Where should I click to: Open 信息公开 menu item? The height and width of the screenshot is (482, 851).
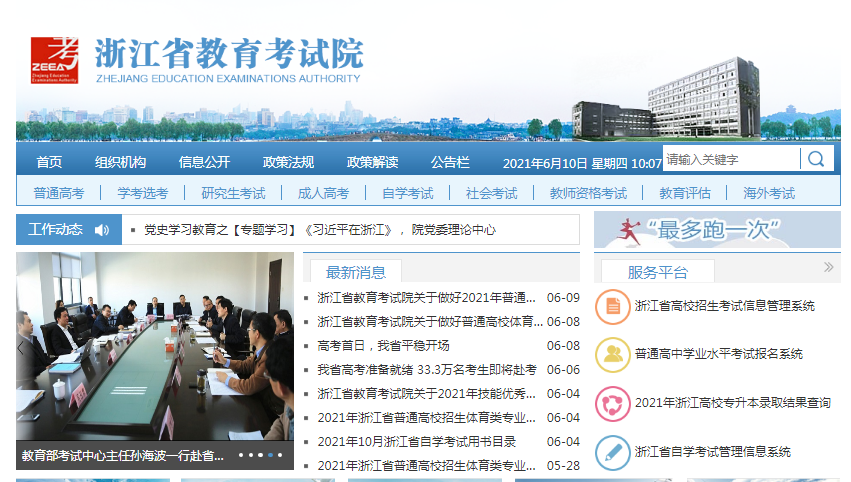(204, 162)
